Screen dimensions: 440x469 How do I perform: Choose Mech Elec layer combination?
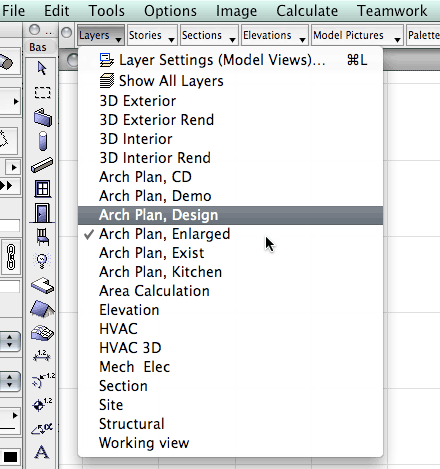(x=230, y=367)
